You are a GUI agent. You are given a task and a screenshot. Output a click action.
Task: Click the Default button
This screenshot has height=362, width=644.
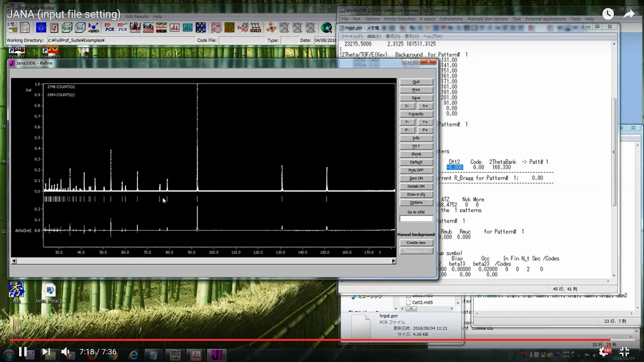tap(416, 162)
